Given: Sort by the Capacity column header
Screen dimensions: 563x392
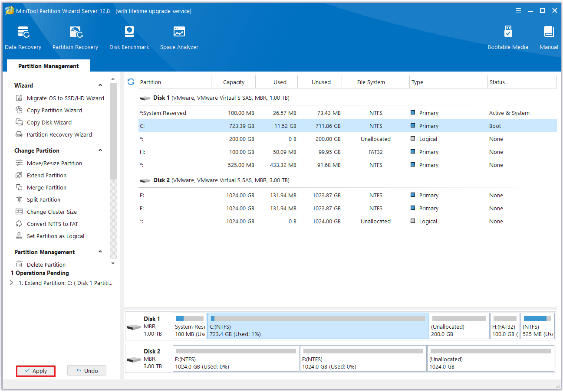Looking at the screenshot, I should pos(234,82).
